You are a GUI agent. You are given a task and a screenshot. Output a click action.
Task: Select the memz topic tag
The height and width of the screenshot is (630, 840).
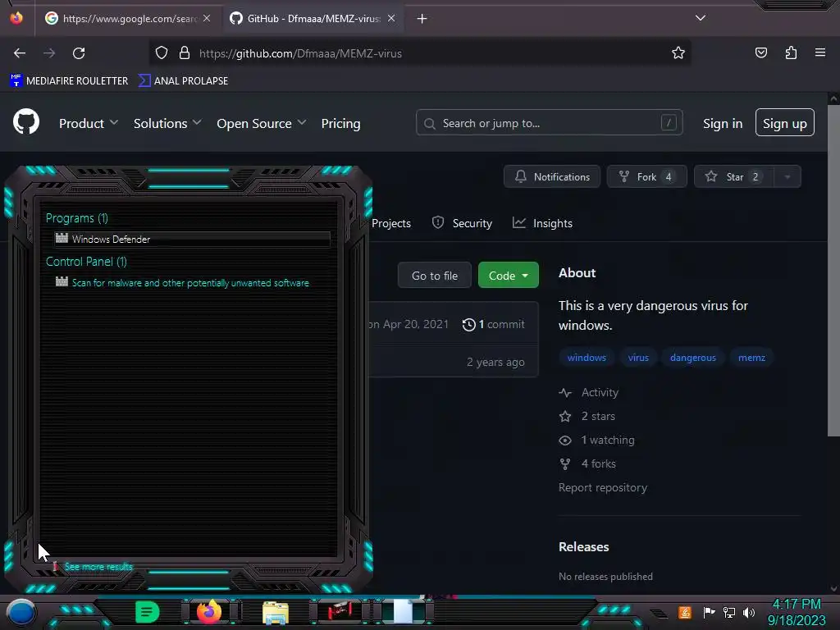[751, 358]
